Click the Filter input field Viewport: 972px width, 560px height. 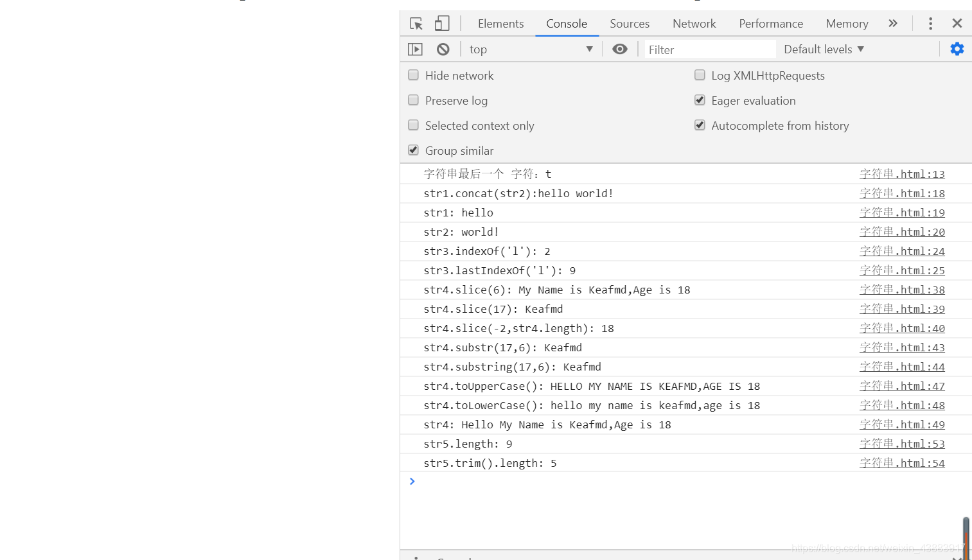[x=711, y=49]
